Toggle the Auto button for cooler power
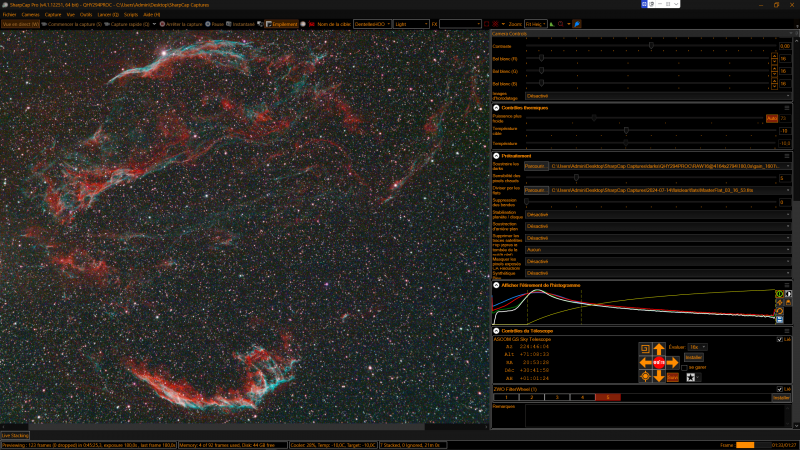The image size is (800, 450). tap(771, 118)
